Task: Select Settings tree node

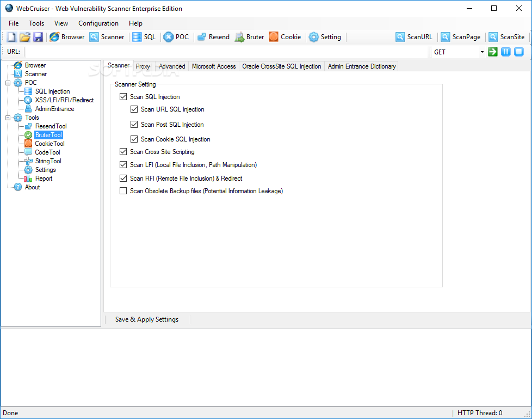Action: (45, 170)
